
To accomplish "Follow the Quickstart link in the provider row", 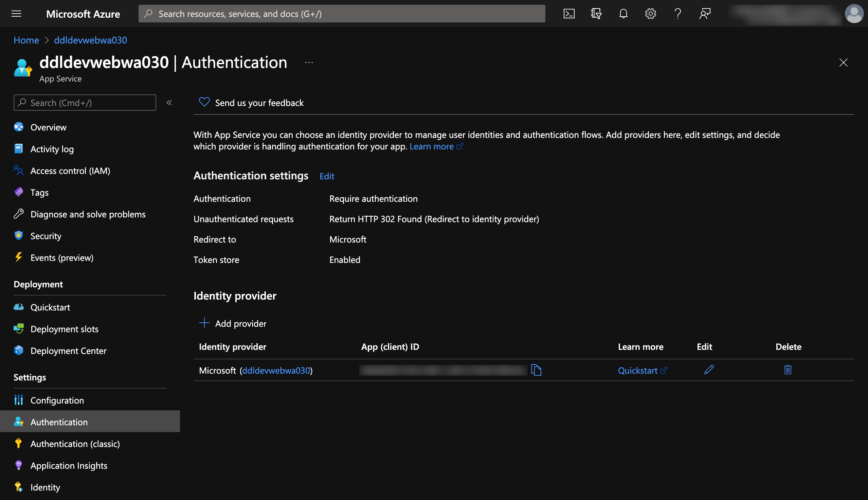I will tap(638, 370).
